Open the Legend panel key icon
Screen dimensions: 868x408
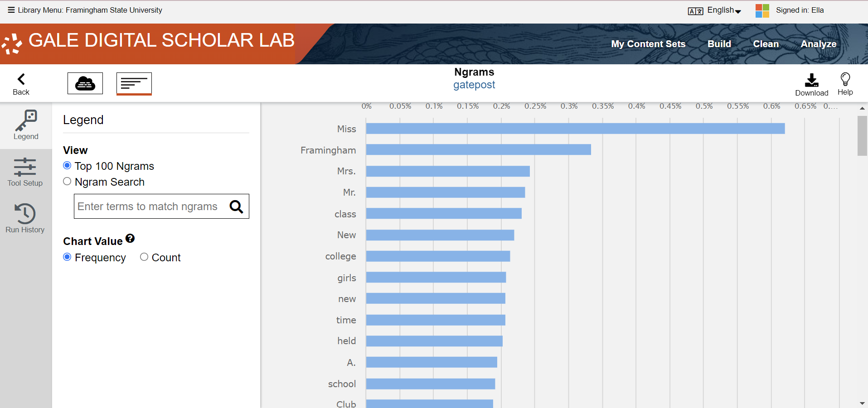point(26,120)
